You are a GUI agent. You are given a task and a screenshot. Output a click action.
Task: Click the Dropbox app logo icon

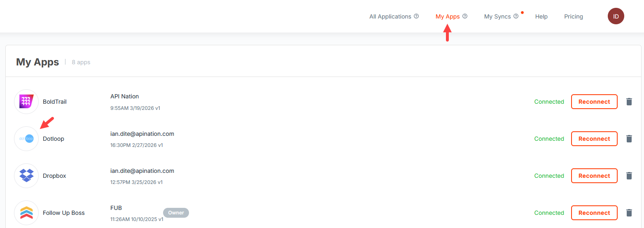tap(26, 176)
